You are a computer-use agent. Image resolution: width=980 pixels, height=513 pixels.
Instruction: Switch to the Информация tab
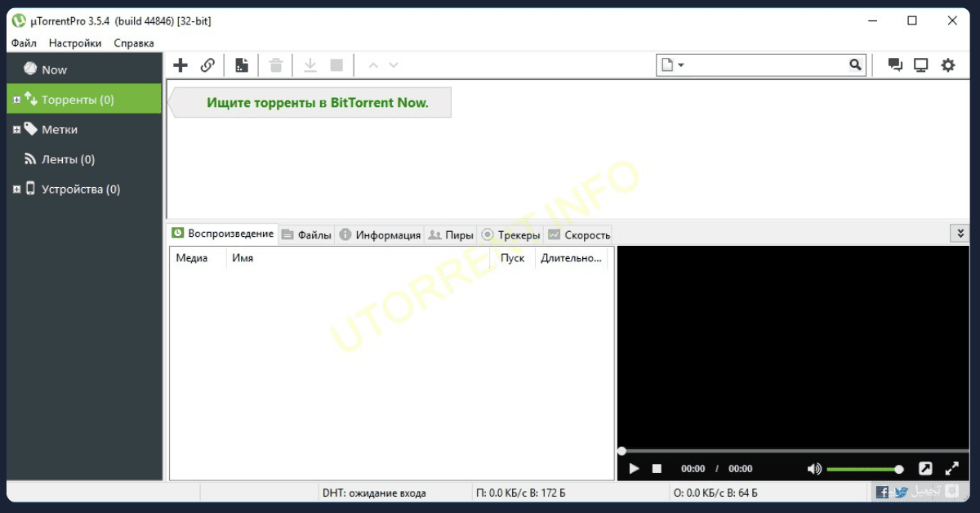pos(380,235)
